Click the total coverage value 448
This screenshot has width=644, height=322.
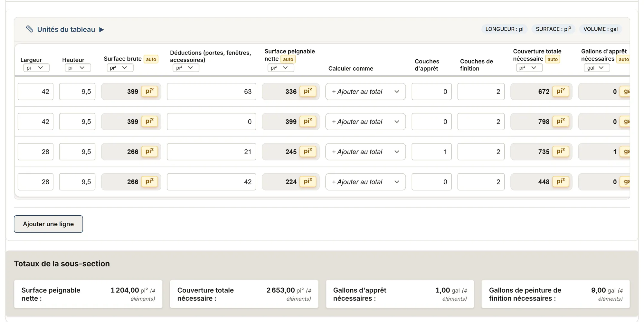click(x=544, y=182)
